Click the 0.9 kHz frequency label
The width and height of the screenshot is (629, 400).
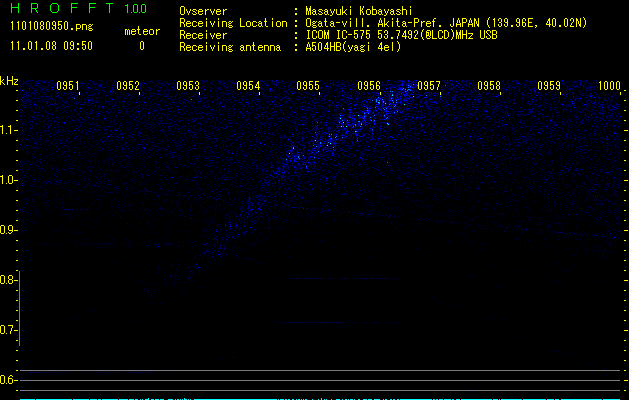click(8, 230)
